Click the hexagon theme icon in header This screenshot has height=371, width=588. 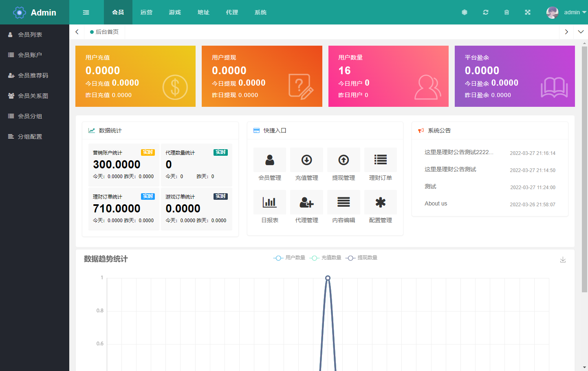click(x=465, y=12)
